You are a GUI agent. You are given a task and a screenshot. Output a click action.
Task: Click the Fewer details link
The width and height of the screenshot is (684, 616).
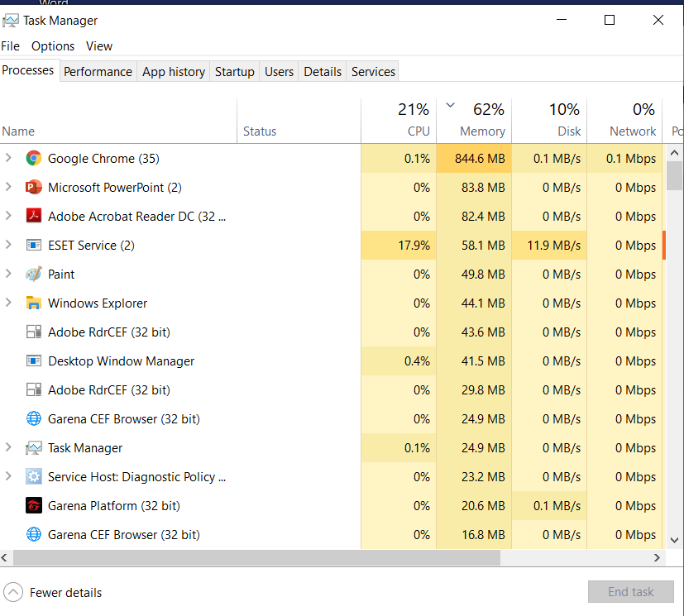click(65, 593)
